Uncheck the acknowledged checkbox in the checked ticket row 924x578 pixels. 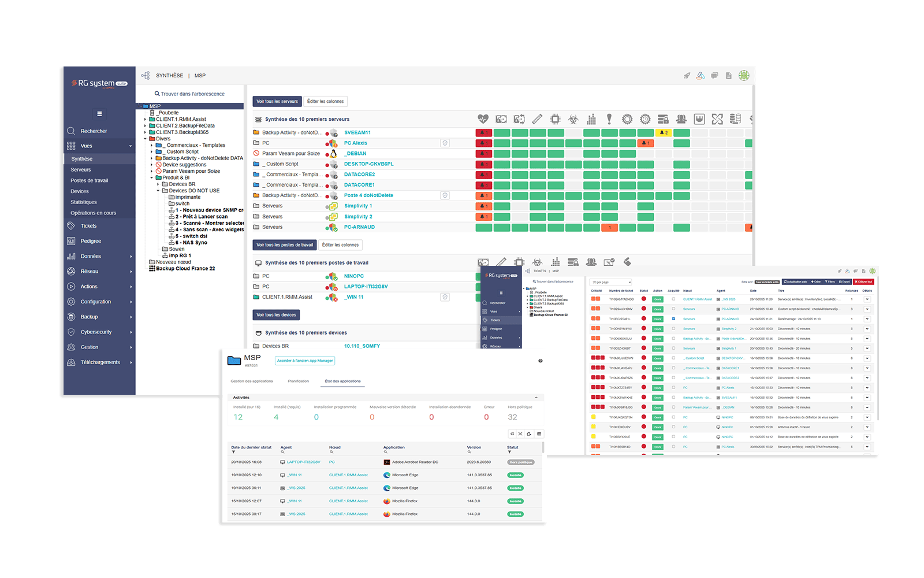point(673,318)
